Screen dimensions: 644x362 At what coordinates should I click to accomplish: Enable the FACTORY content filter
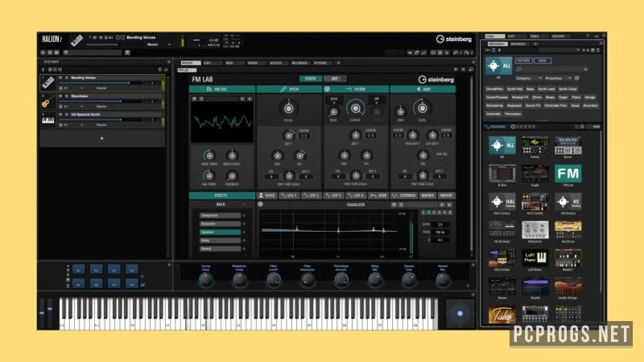pyautogui.click(x=524, y=61)
